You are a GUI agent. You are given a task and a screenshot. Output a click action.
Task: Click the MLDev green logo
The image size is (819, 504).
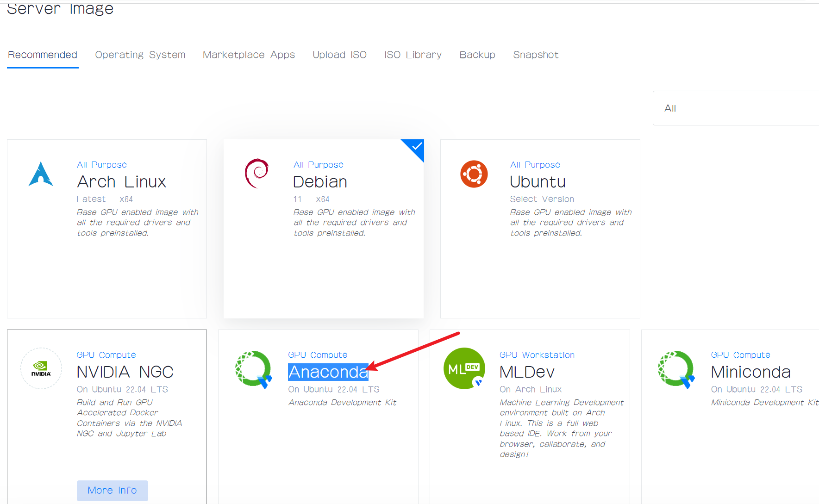[464, 368]
